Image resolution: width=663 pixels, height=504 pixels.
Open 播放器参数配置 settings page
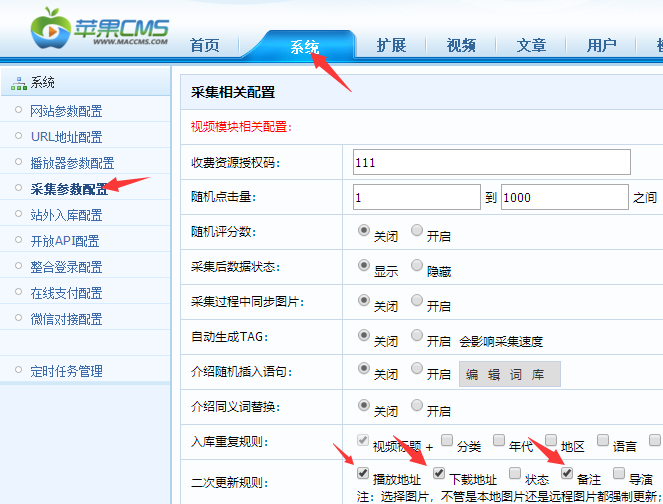72,163
